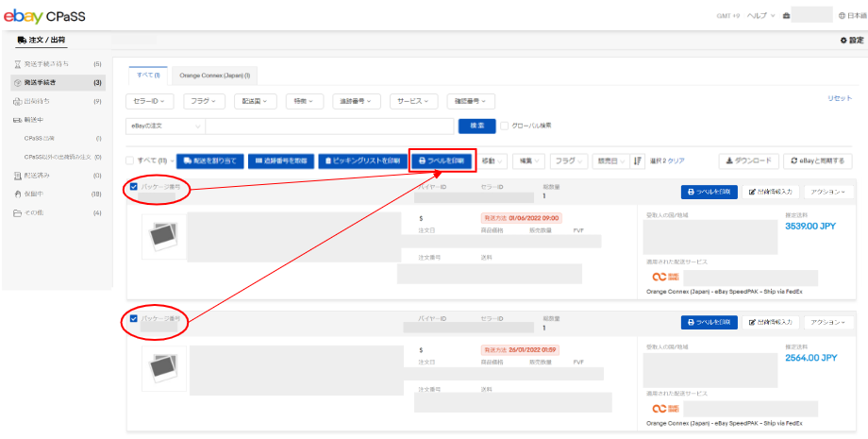The image size is (868, 439).
Task: Click the language globe icon in header
Action: point(841,15)
